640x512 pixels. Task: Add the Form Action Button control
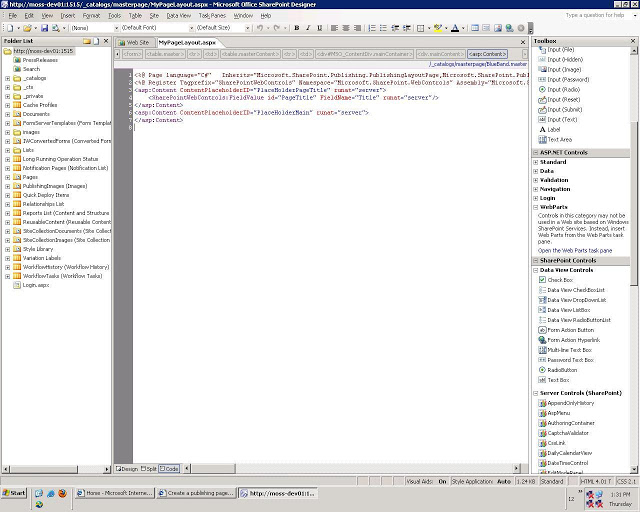coord(571,330)
